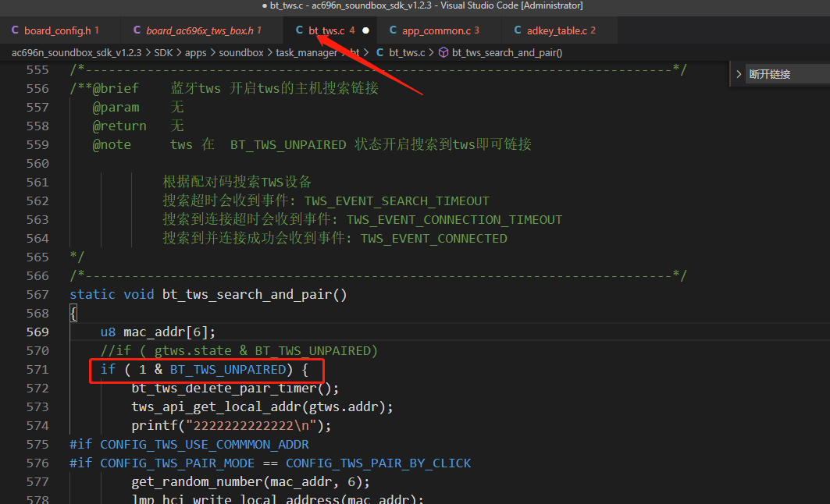Screen dimensions: 830x504
Task: Open the soundbox breadcrumb segment
Action: pos(240,52)
